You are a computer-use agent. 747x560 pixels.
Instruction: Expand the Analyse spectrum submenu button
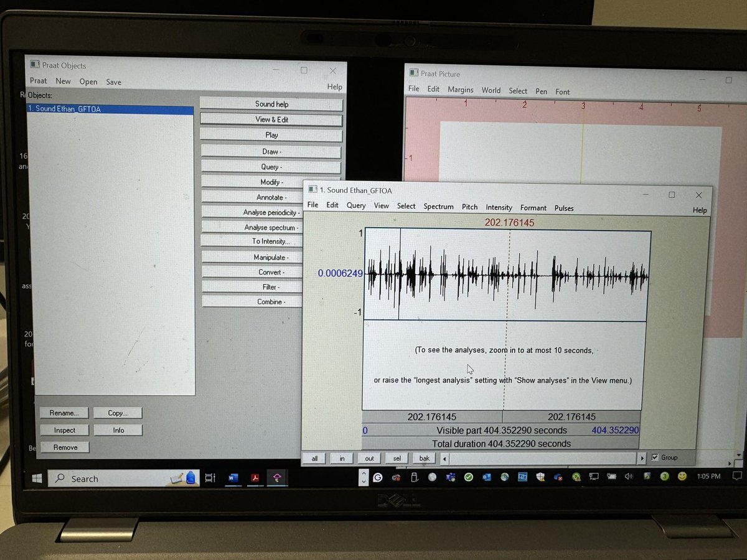click(251, 228)
